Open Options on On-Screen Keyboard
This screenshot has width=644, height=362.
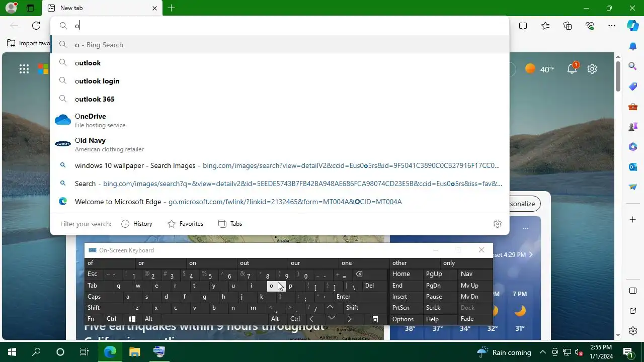(x=407, y=319)
